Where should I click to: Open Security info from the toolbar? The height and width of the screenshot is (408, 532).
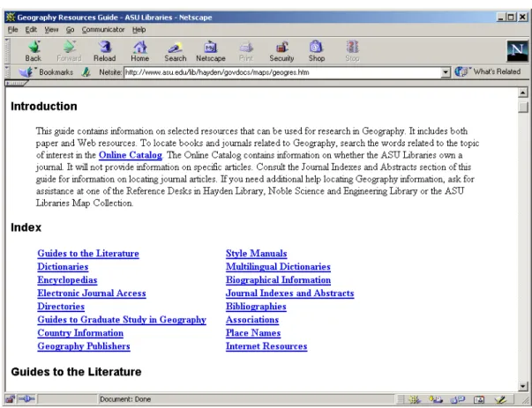coord(281,51)
